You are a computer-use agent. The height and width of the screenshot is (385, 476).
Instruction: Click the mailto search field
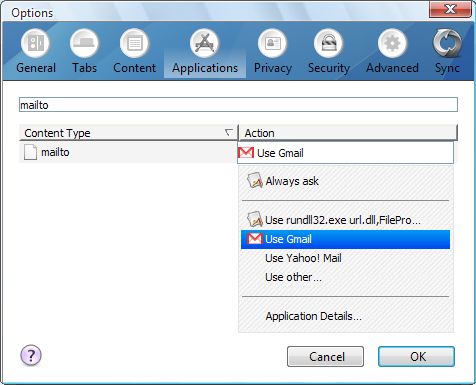point(238,105)
